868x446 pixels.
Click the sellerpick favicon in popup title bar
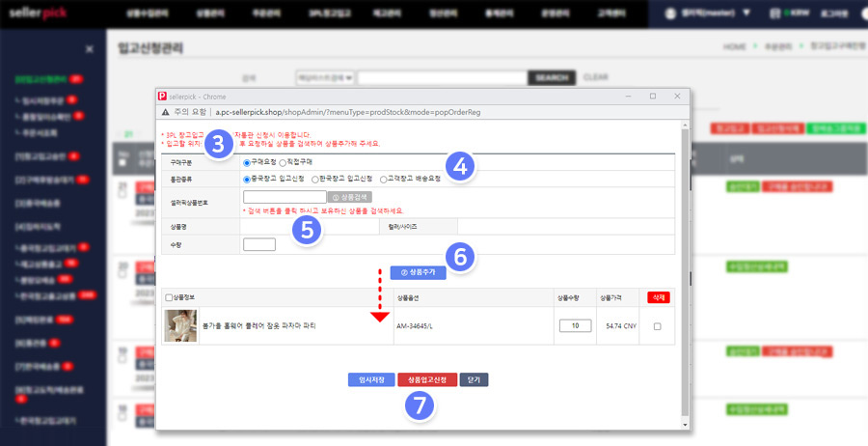point(162,97)
